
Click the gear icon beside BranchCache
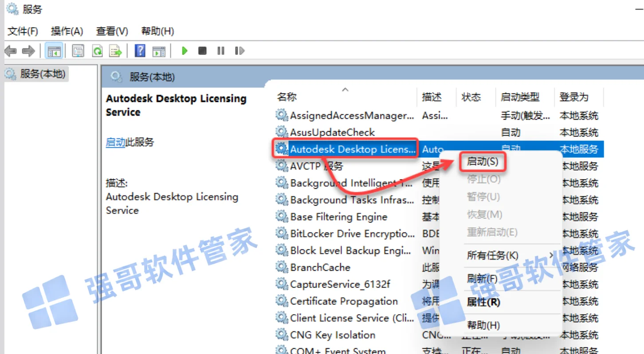(282, 267)
